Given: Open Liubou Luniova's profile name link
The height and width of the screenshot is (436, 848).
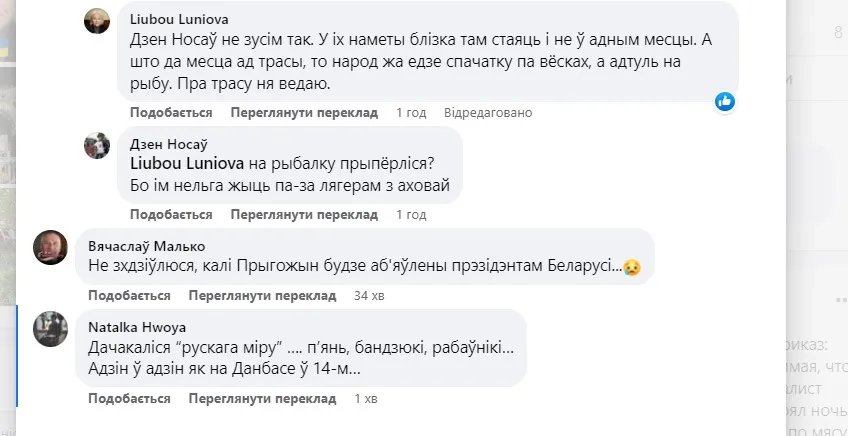Looking at the screenshot, I should [182, 18].
